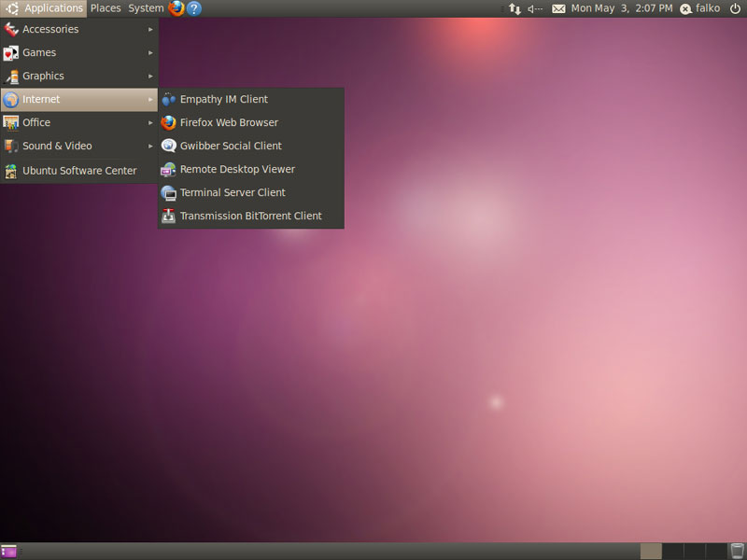Click the Firefox Web Browser icon in submenu
Screen dimensions: 747x560
coord(169,123)
